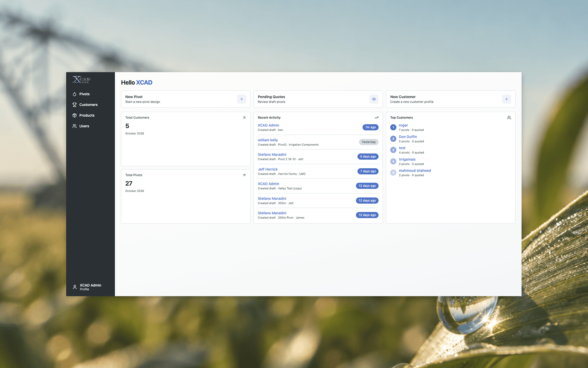588x368 pixels.
Task: Click the 7m ago badge
Action: tap(370, 127)
